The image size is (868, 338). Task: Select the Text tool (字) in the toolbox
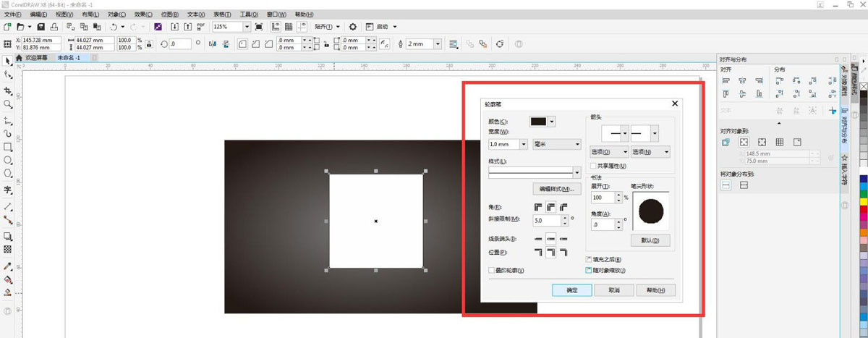click(x=8, y=190)
